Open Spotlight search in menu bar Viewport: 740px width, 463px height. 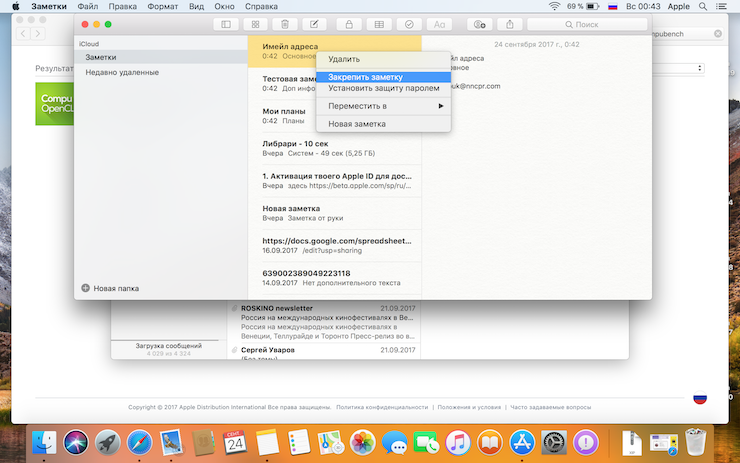pyautogui.click(x=703, y=7)
